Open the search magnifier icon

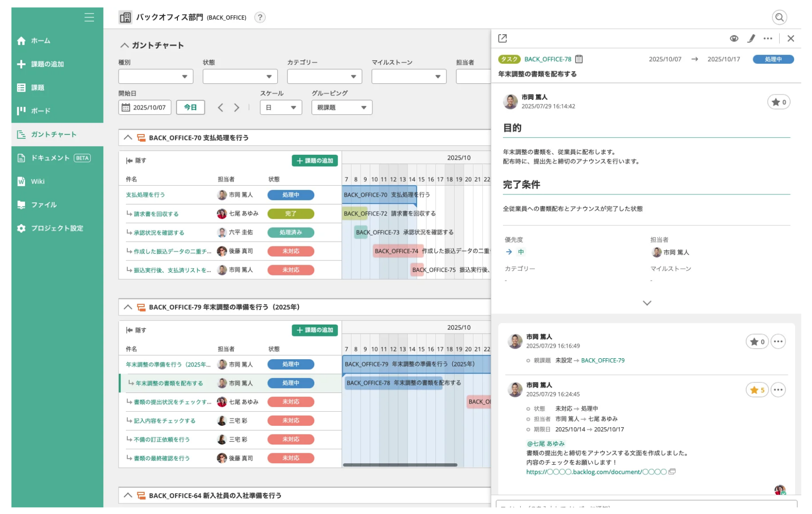(779, 18)
